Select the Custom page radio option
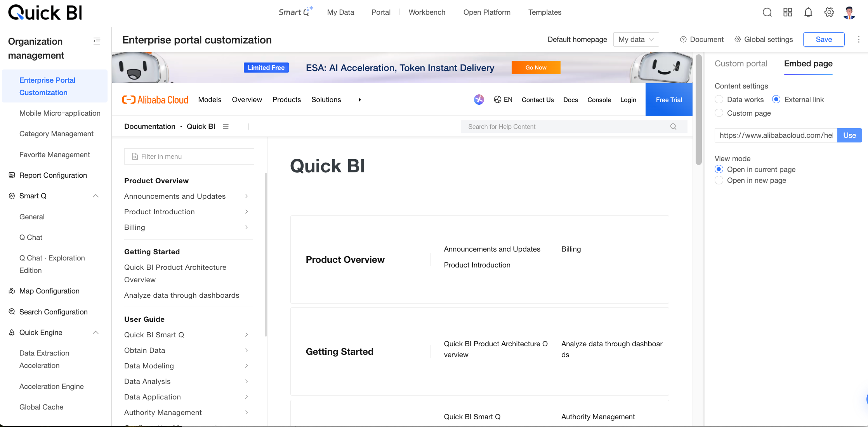Screen dimensions: 868x427 point(719,113)
